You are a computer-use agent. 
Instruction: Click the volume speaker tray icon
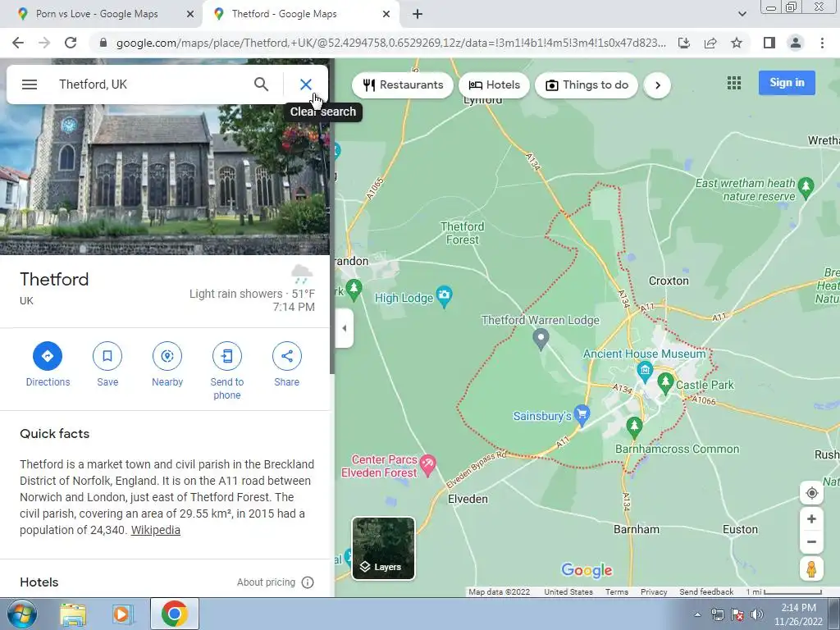(x=756, y=614)
